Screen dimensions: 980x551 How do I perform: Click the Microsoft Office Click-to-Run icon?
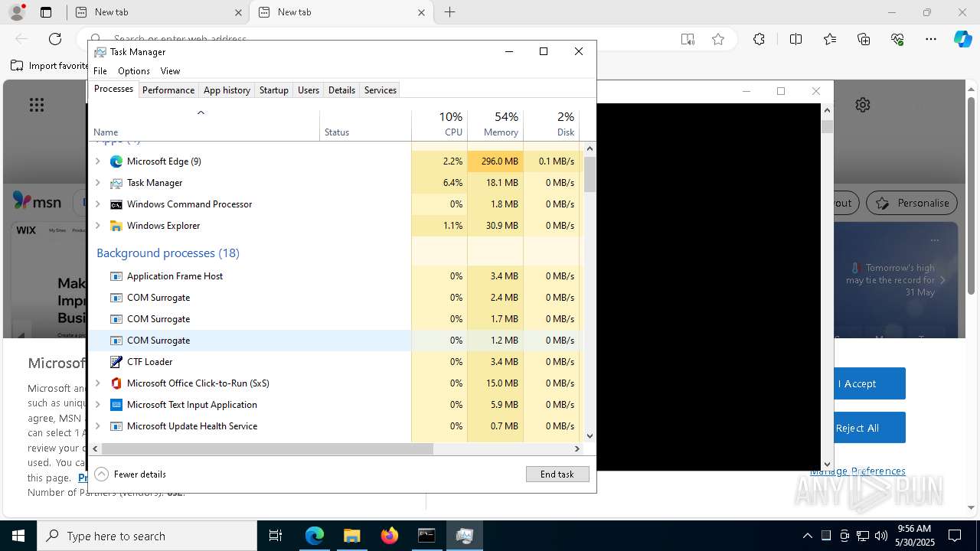point(116,383)
